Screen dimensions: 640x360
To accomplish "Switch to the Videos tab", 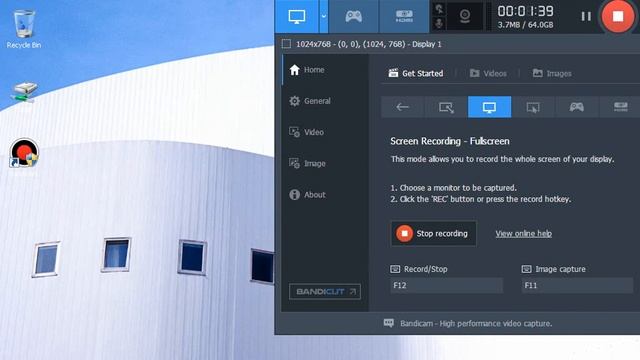I will [488, 73].
